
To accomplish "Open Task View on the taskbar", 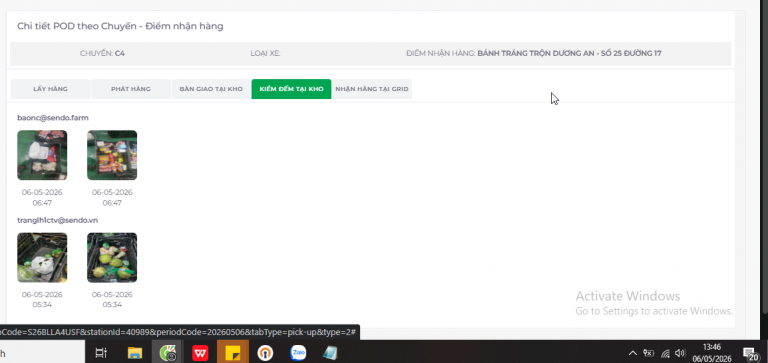I will (101, 353).
